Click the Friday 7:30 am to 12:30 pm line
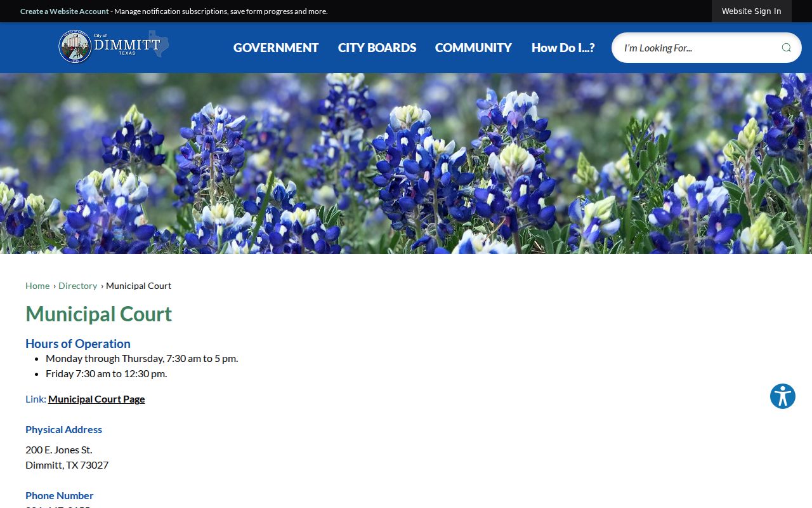Screen dimensions: 812x508 coord(107,373)
